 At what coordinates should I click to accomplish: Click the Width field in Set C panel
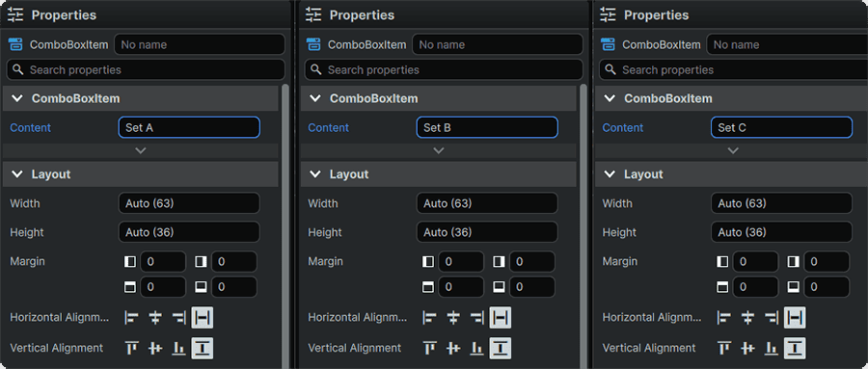[x=781, y=203]
